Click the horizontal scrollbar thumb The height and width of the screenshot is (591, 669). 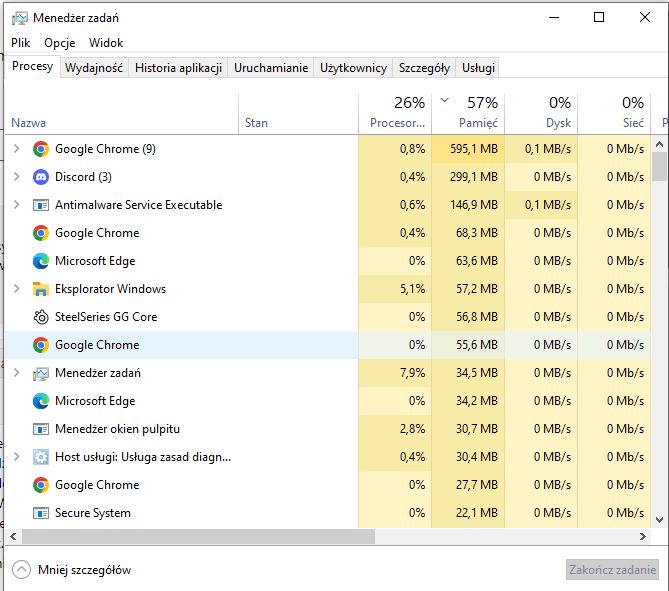pyautogui.click(x=198, y=536)
